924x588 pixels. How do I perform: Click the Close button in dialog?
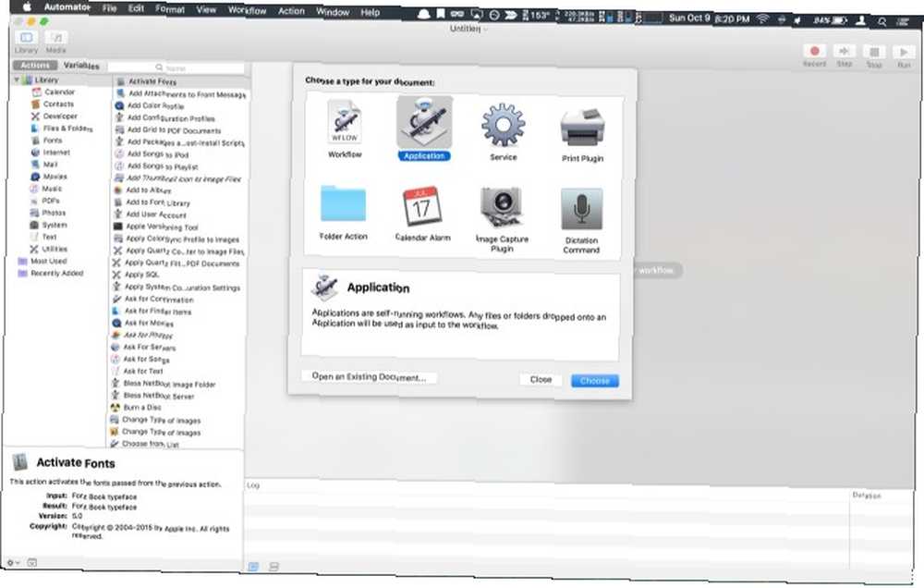click(x=541, y=380)
